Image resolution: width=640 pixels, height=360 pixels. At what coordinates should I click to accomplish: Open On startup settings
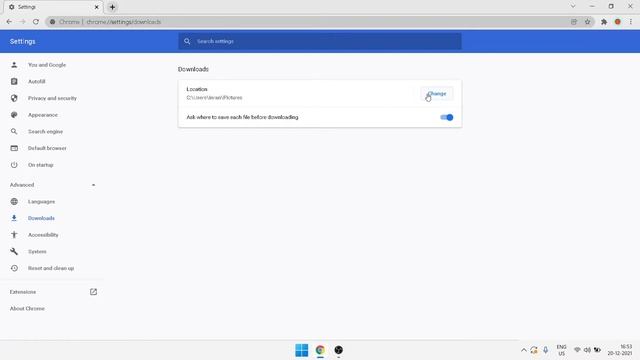click(40, 165)
